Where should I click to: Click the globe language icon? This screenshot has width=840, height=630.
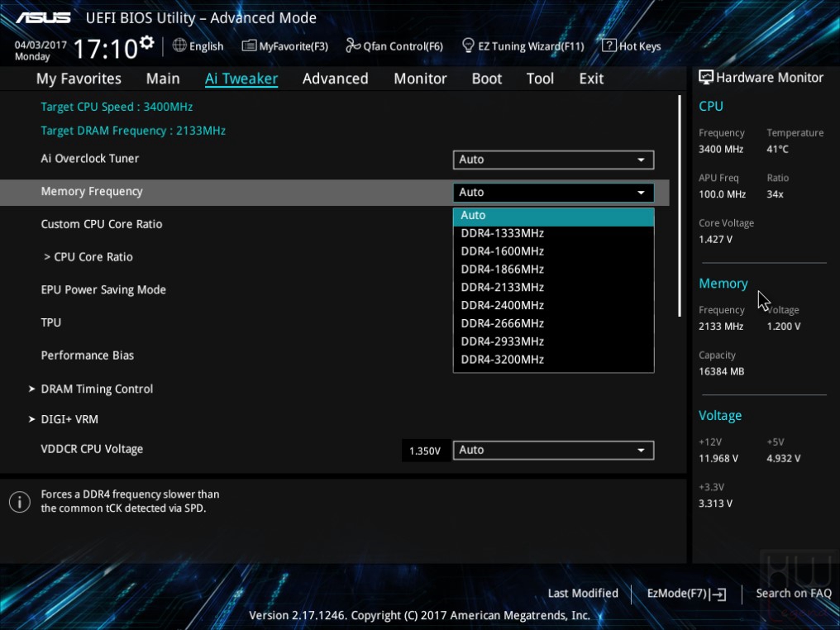pyautogui.click(x=179, y=45)
